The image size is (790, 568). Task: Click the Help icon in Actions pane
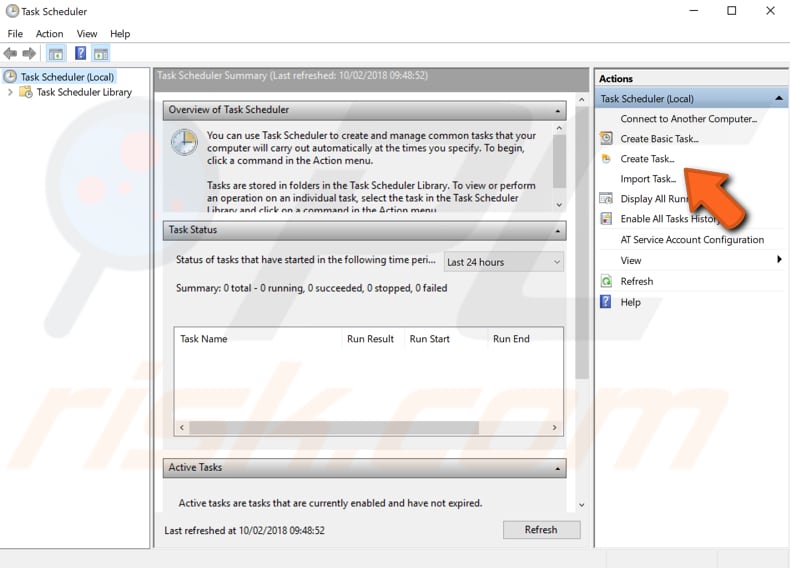(606, 301)
